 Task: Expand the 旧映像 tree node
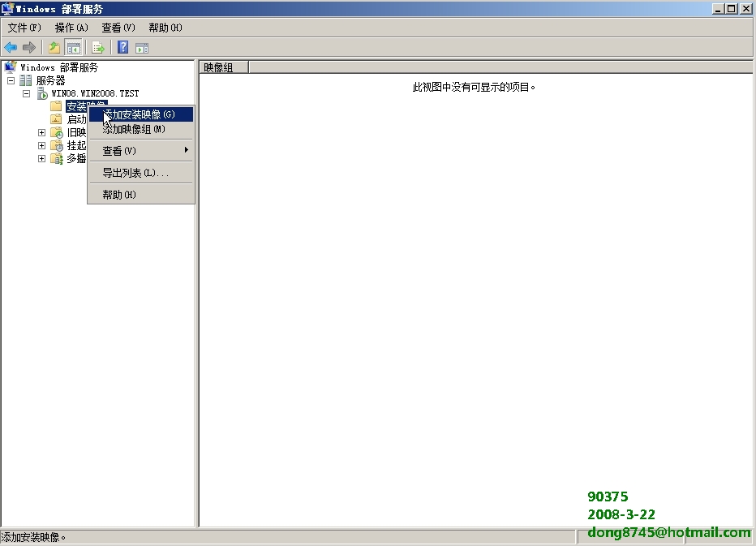(x=42, y=132)
